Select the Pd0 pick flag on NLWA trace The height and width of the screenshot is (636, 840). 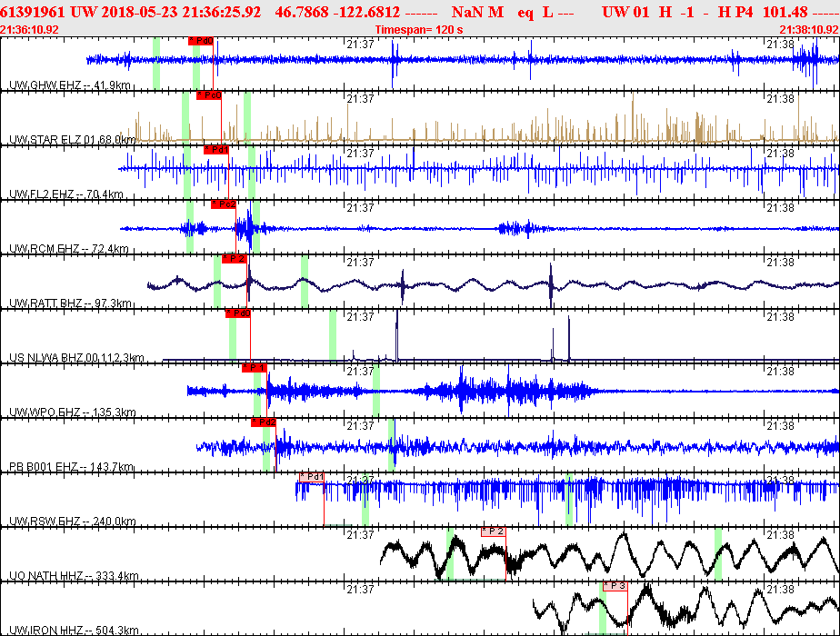(x=238, y=313)
